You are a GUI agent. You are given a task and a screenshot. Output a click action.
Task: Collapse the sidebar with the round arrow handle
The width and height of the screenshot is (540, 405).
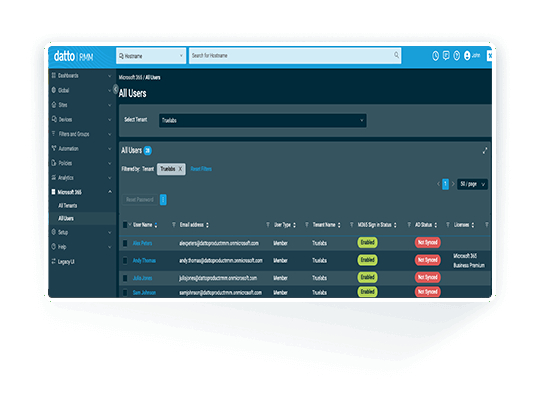click(x=115, y=89)
